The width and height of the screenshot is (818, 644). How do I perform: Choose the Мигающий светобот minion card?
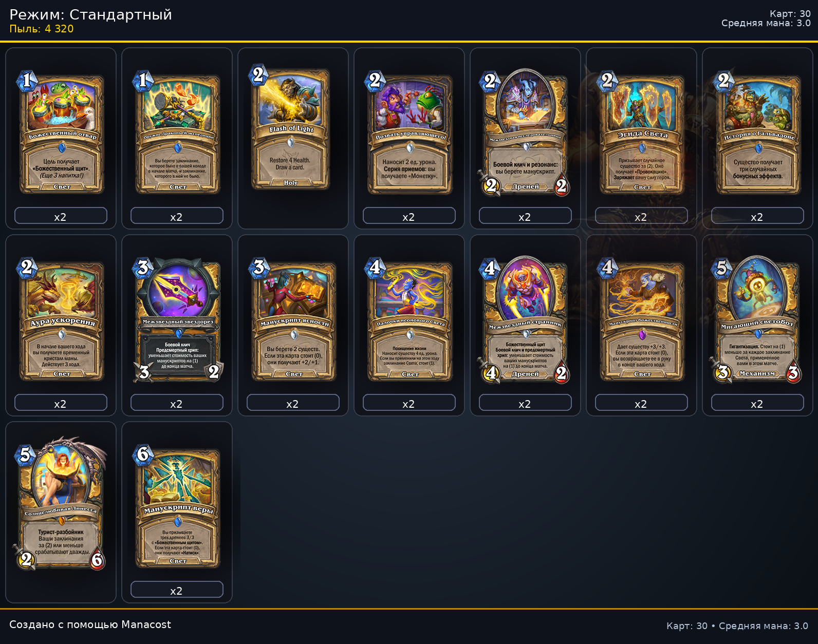coord(757,319)
